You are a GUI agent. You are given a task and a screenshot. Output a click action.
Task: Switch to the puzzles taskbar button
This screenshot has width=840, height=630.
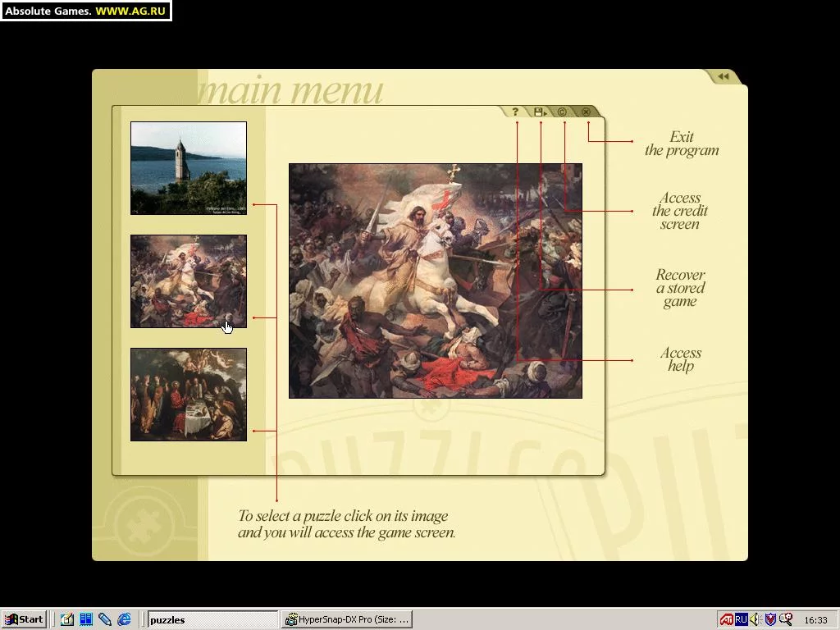(212, 619)
